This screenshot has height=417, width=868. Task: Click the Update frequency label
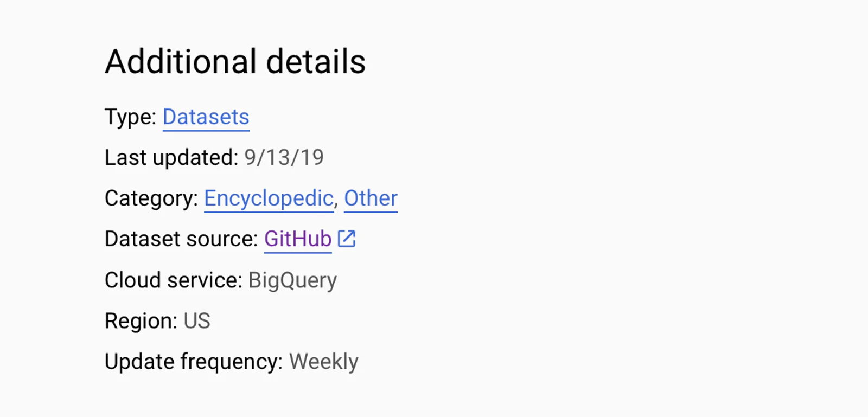pos(194,362)
